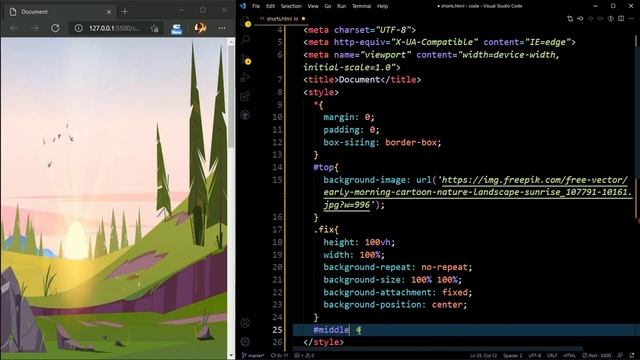
Task: Change indentation via Spaces: 2
Action: (x=513, y=356)
